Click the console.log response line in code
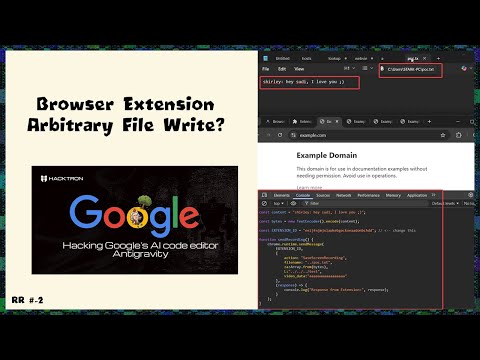 [336, 290]
